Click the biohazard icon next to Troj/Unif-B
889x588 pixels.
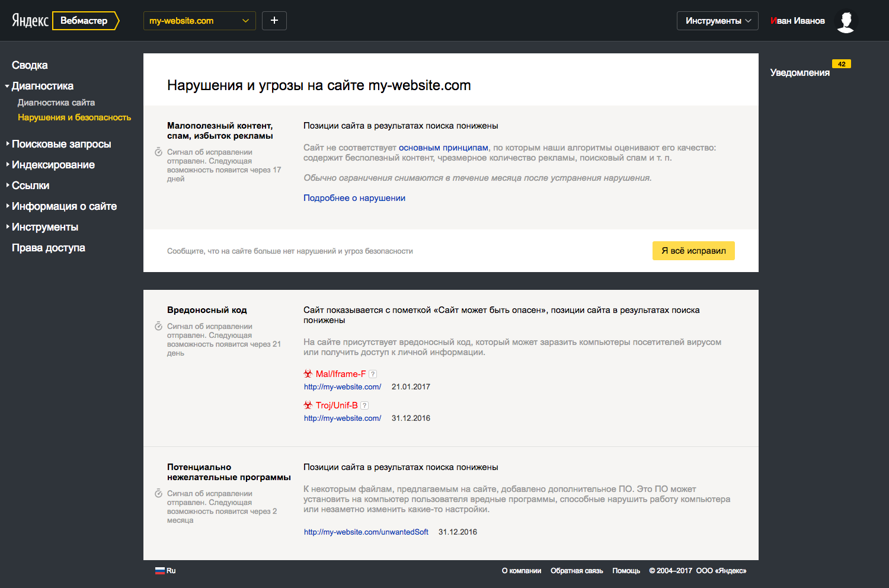point(308,405)
